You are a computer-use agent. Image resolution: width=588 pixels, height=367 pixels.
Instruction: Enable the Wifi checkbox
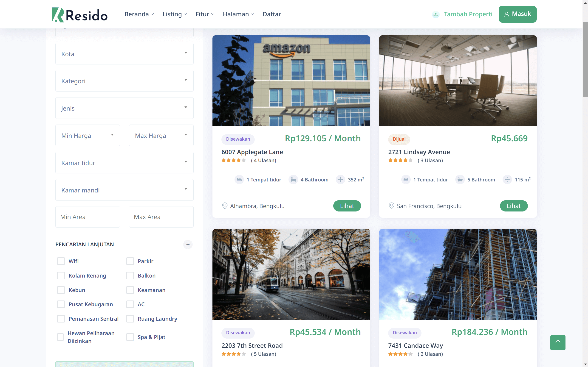[61, 261]
